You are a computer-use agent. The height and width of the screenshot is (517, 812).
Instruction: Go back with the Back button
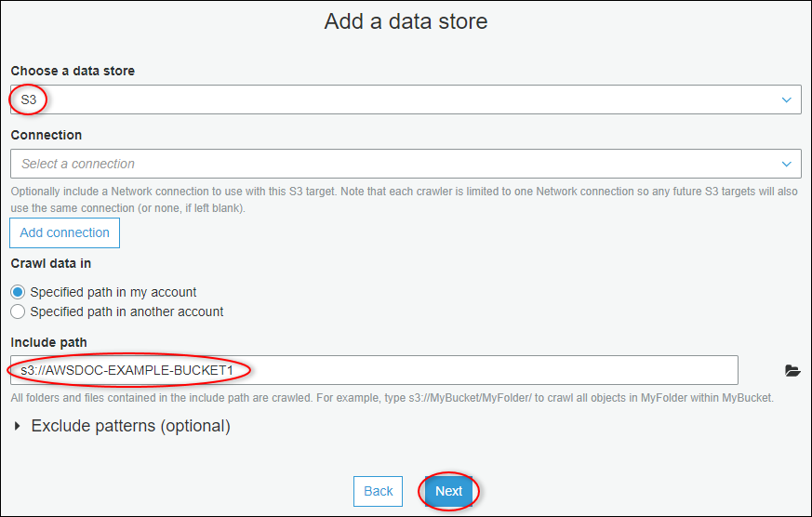tap(378, 491)
